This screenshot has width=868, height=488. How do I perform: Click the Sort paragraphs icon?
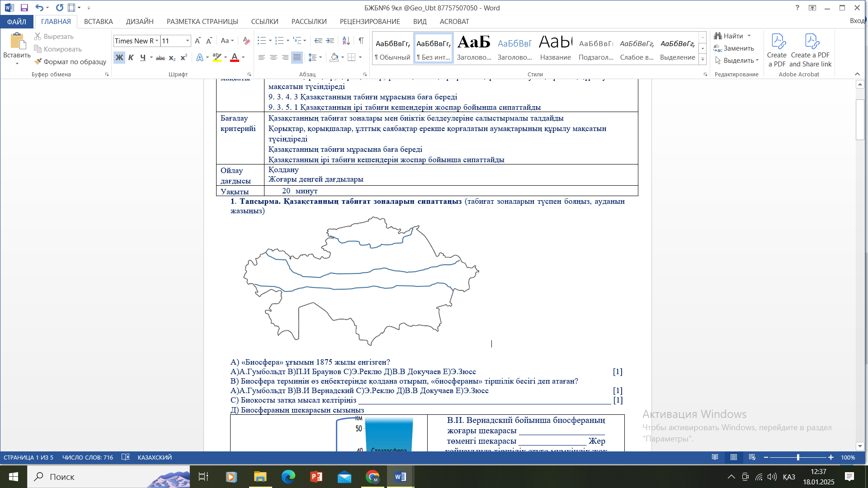pos(346,41)
